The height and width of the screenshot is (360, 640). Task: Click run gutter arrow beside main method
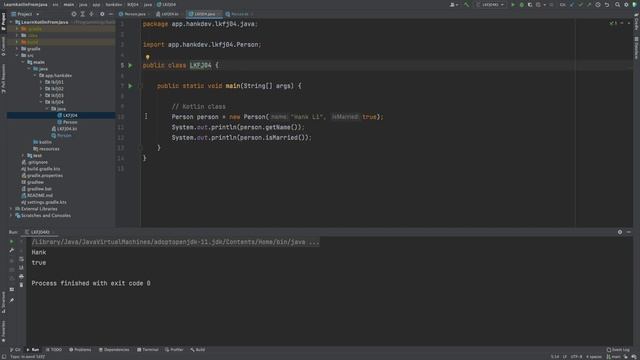click(130, 86)
